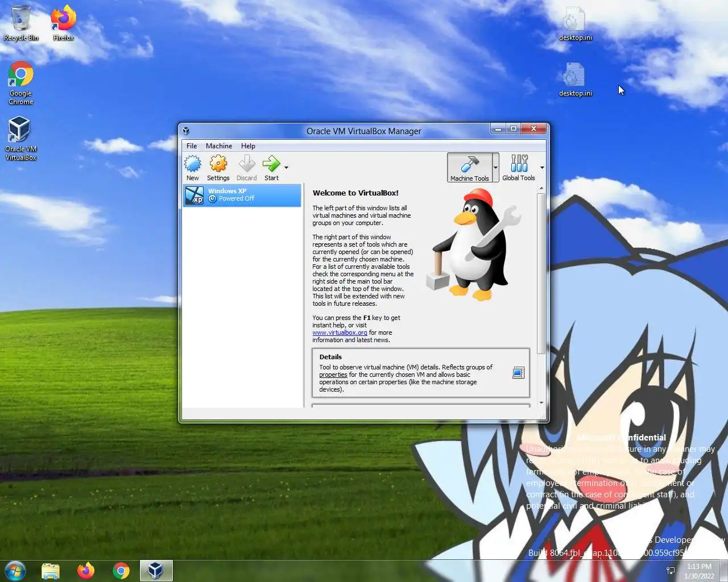Screen dimensions: 728x582
Task: Open the Machine menu
Action: pyautogui.click(x=219, y=146)
